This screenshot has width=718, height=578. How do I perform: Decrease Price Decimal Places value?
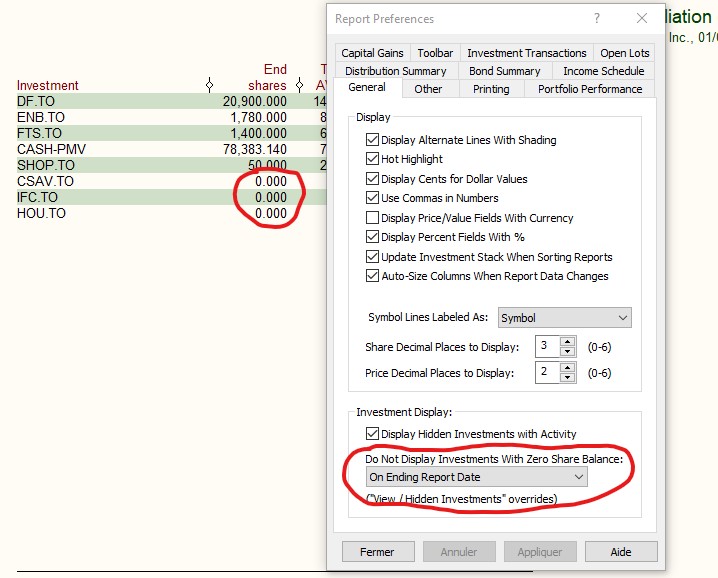(567, 377)
